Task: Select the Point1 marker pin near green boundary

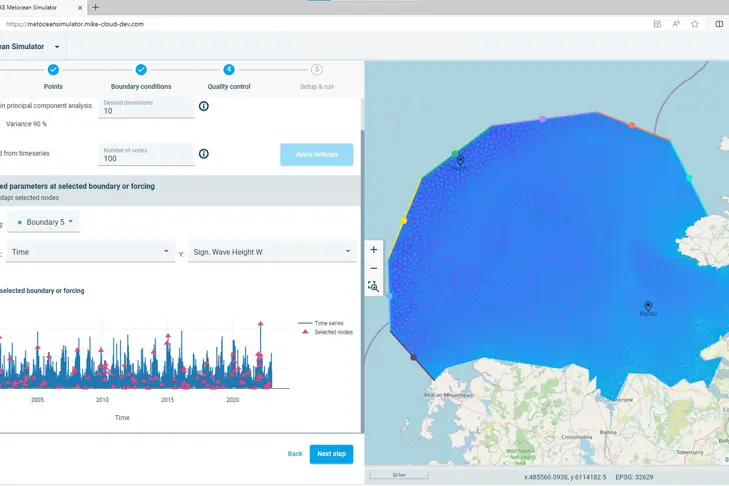Action: (x=460, y=160)
